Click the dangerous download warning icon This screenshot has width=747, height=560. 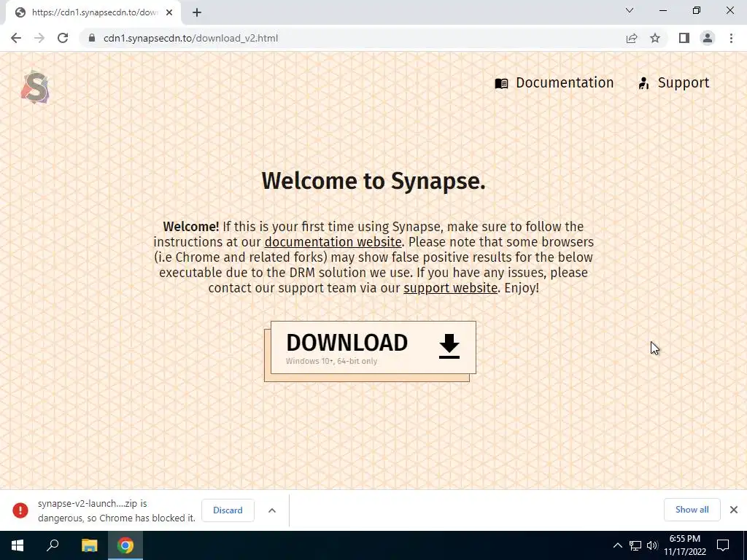[20, 510]
